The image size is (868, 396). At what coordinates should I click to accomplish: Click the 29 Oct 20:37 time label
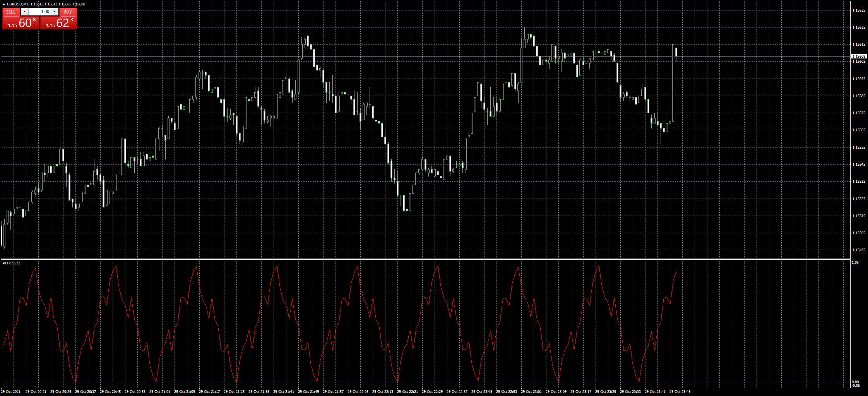86,392
